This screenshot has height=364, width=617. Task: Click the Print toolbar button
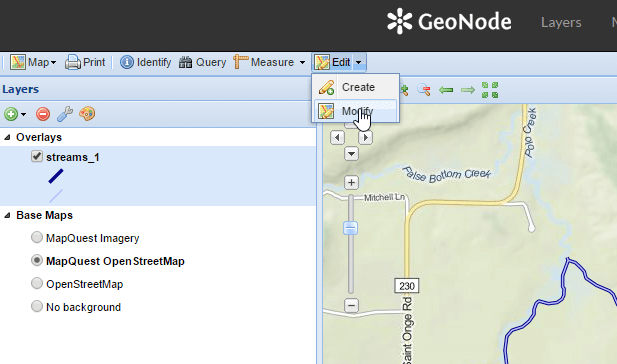[x=85, y=62]
